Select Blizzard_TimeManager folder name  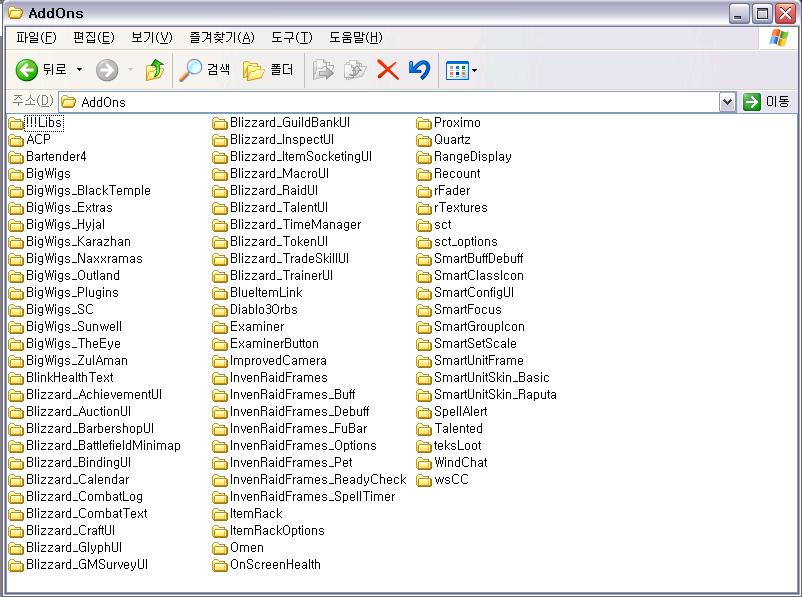[x=296, y=225]
